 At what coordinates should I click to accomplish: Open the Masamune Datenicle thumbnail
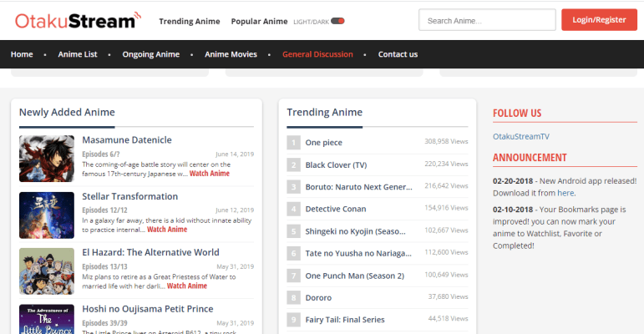coord(47,159)
